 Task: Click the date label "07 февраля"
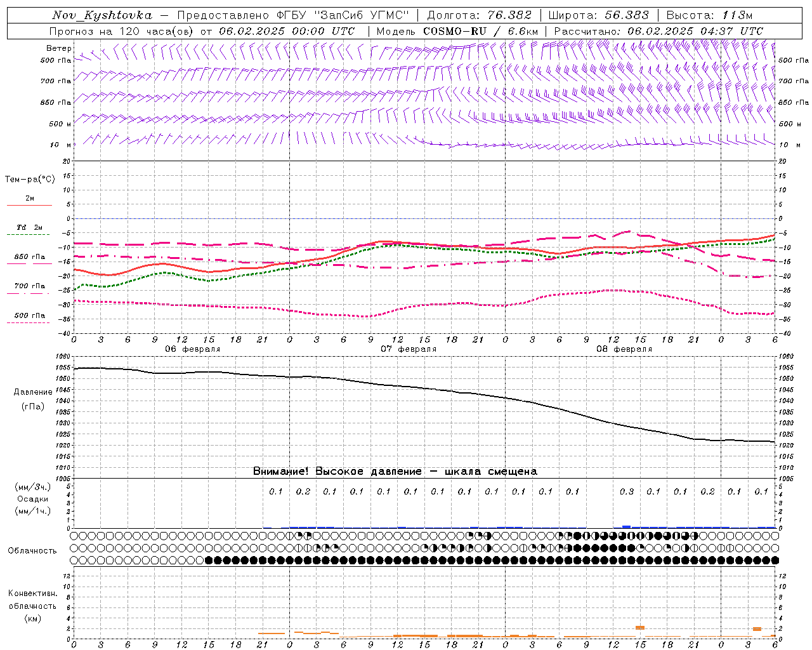click(409, 349)
